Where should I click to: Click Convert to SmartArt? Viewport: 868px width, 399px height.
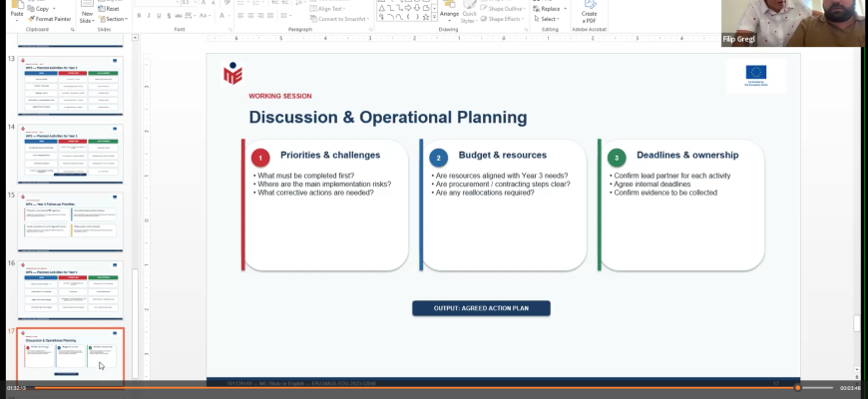click(x=340, y=19)
